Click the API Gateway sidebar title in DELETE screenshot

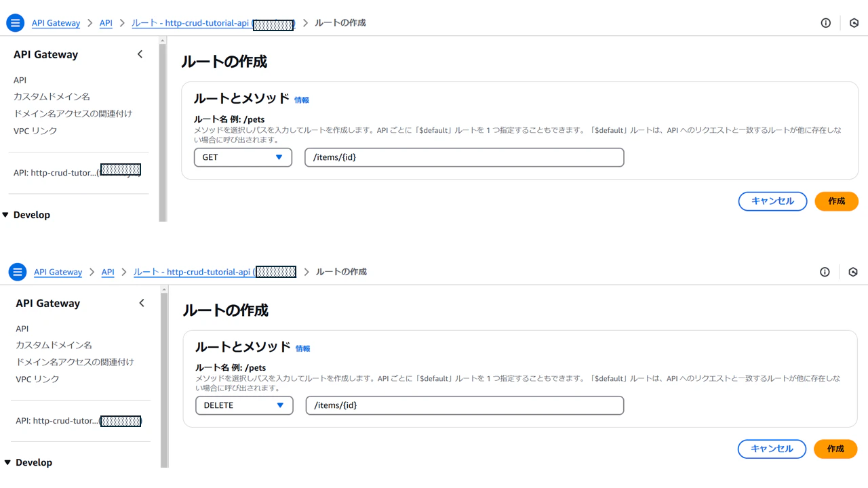(x=47, y=304)
